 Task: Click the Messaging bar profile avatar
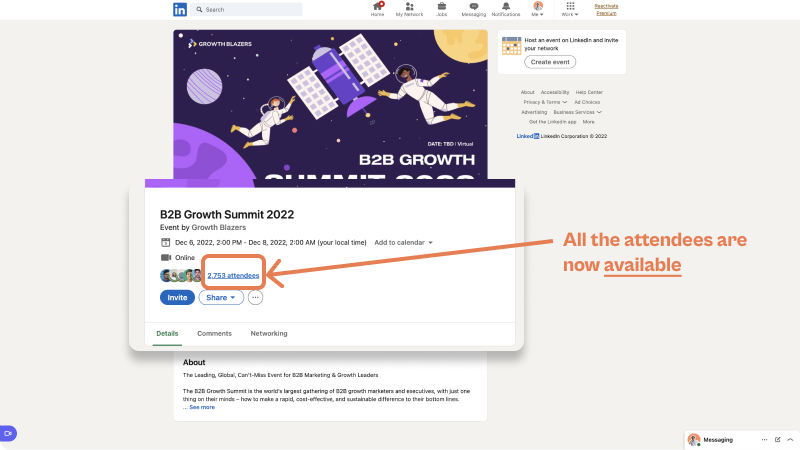click(694, 440)
